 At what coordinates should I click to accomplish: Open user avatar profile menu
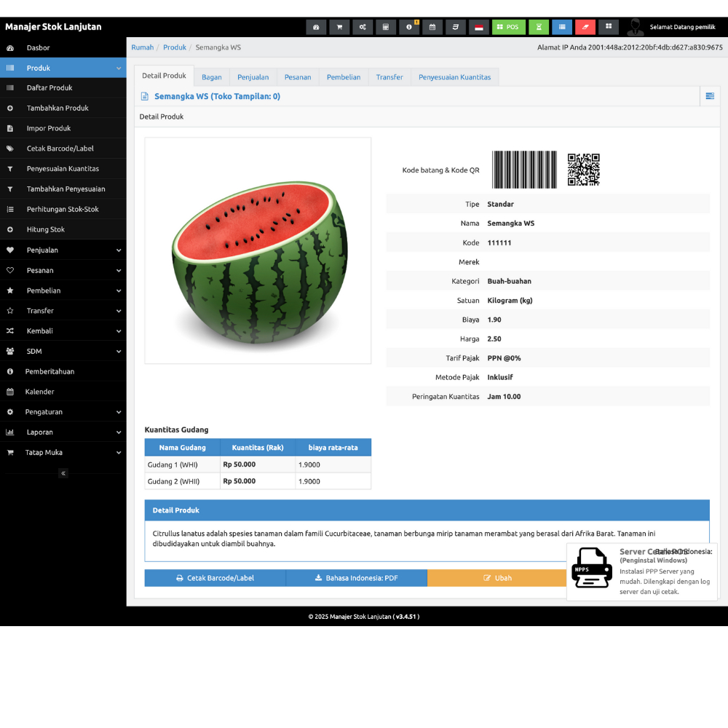pos(635,28)
